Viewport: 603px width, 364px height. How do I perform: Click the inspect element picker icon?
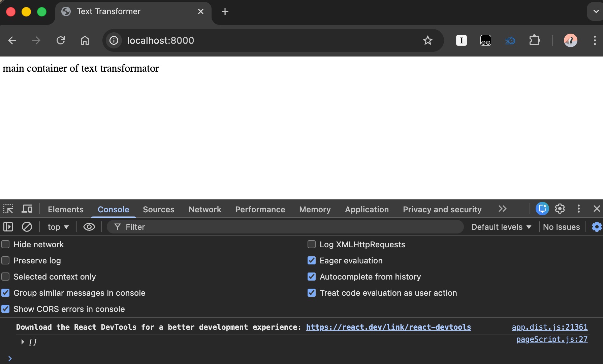(8, 209)
